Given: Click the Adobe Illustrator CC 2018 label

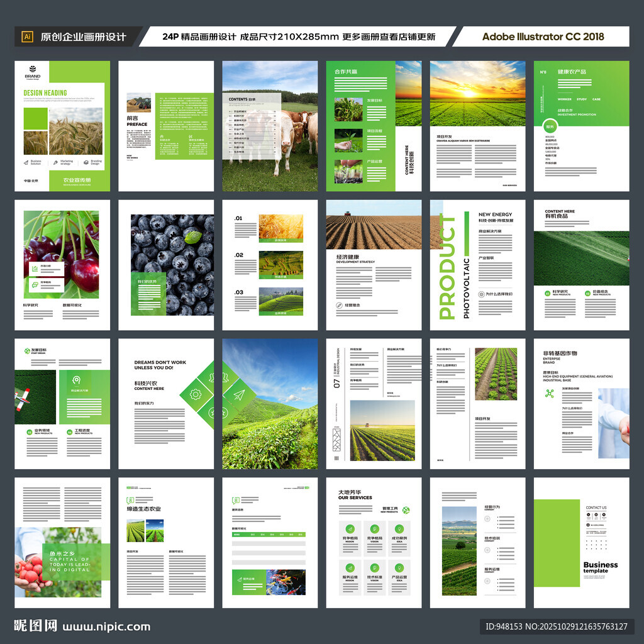Looking at the screenshot, I should click(543, 36).
